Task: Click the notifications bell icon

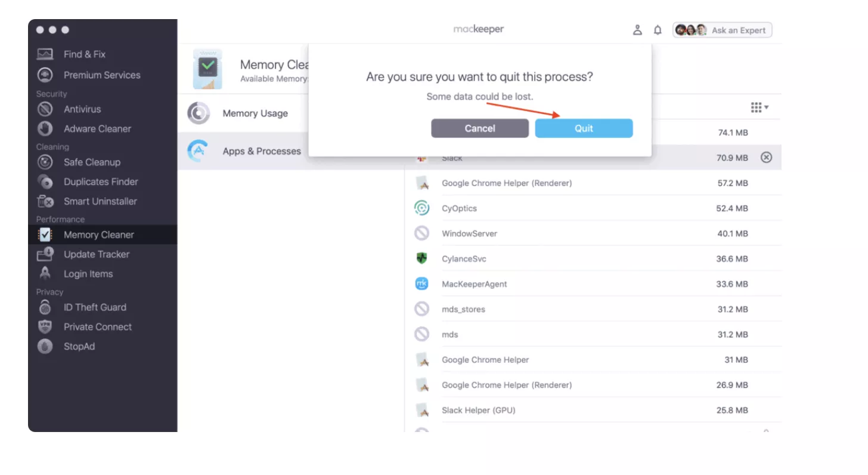Action: click(658, 30)
